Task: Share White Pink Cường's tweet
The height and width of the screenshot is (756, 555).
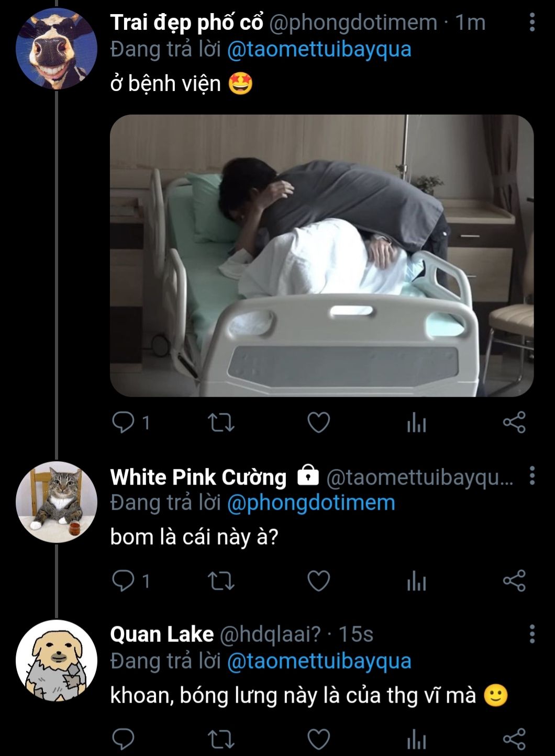Action: pyautogui.click(x=514, y=581)
